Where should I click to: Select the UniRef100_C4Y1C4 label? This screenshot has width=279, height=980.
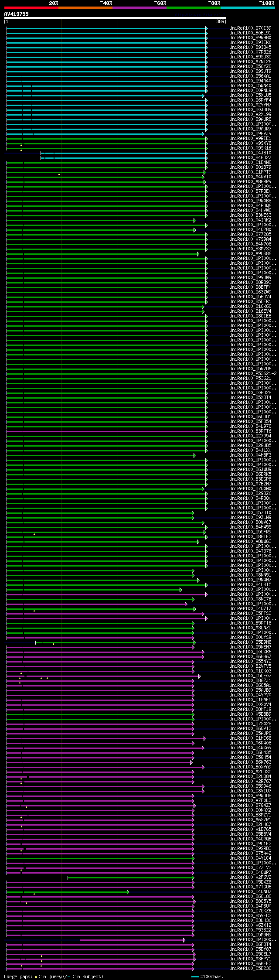(250, 858)
